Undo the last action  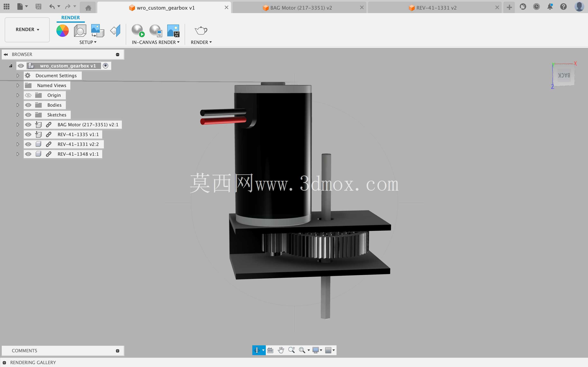[52, 7]
